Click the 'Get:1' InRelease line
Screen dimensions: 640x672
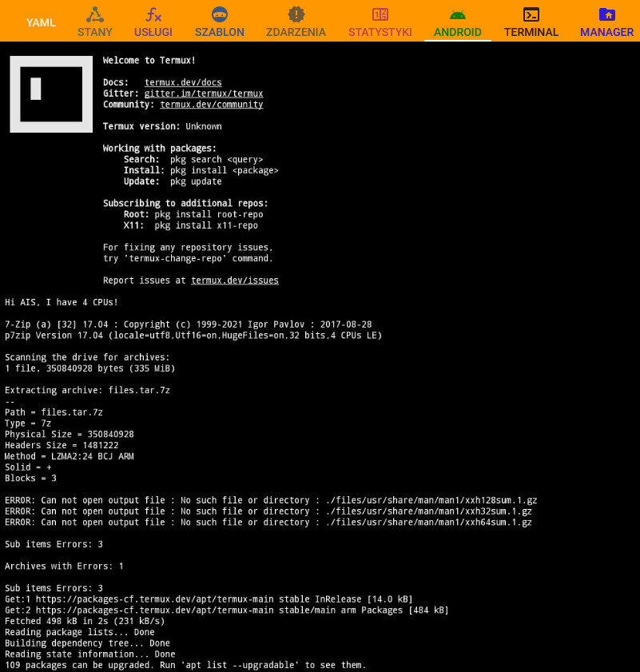[x=209, y=599]
